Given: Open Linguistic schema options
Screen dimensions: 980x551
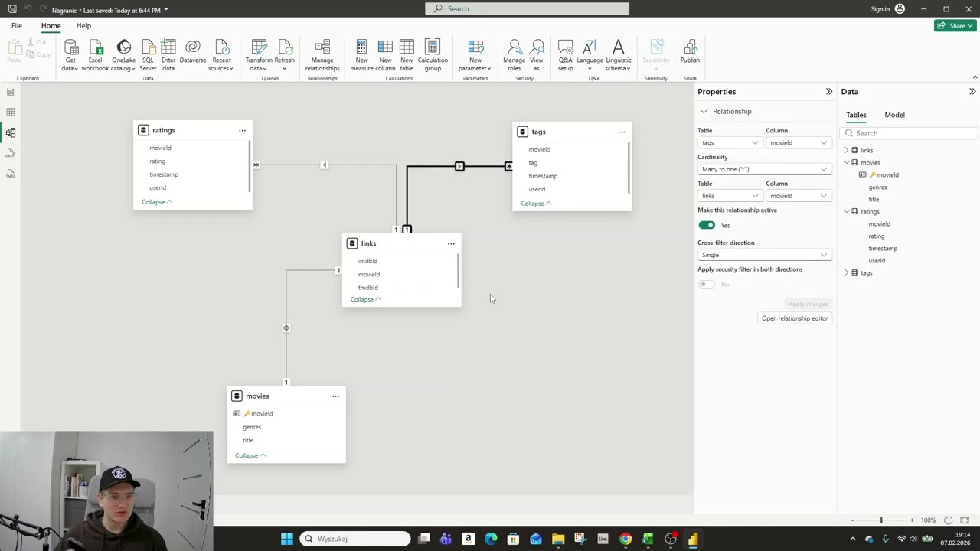Looking at the screenshot, I should pyautogui.click(x=618, y=55).
